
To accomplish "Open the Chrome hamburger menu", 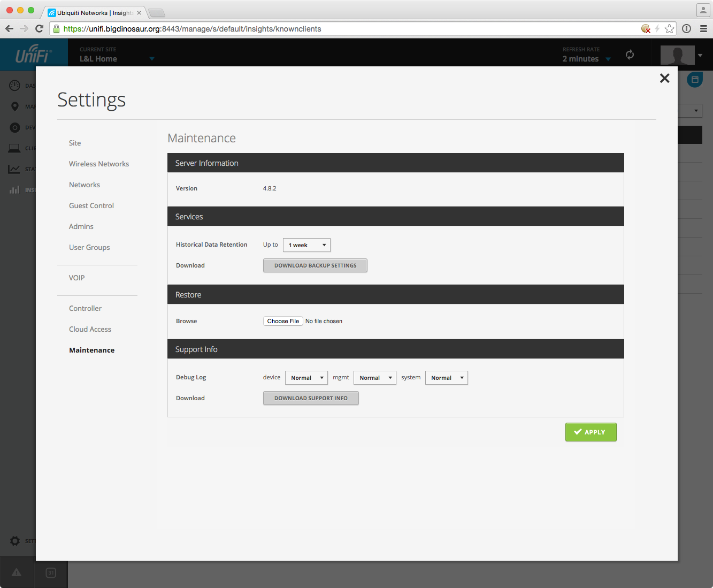I will (703, 29).
